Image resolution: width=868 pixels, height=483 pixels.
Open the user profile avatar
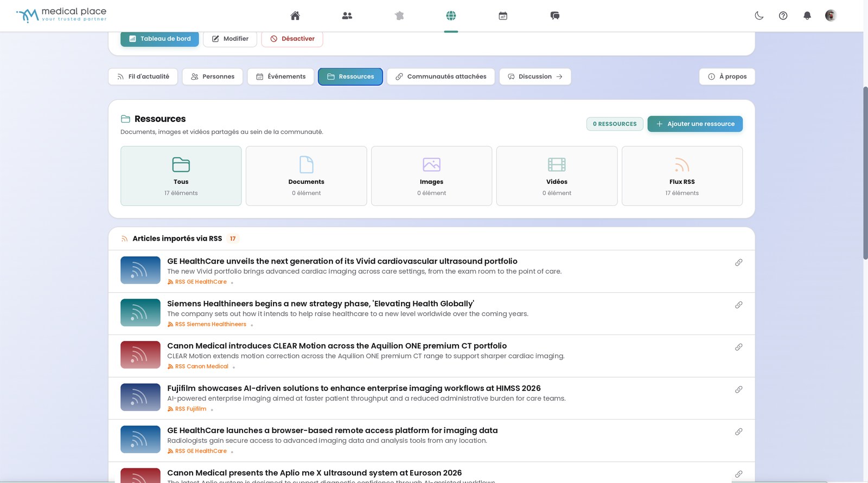pyautogui.click(x=831, y=16)
